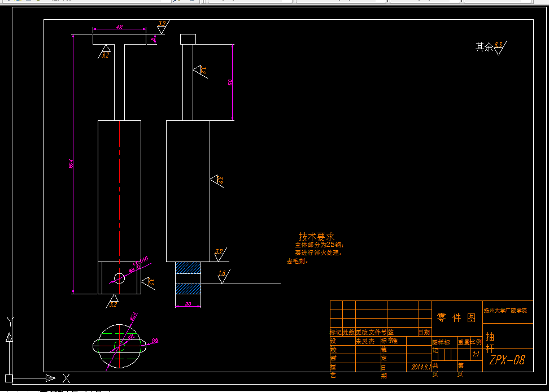Select the 标记 header cell
Screen dimensions: 549x392
click(x=335, y=332)
